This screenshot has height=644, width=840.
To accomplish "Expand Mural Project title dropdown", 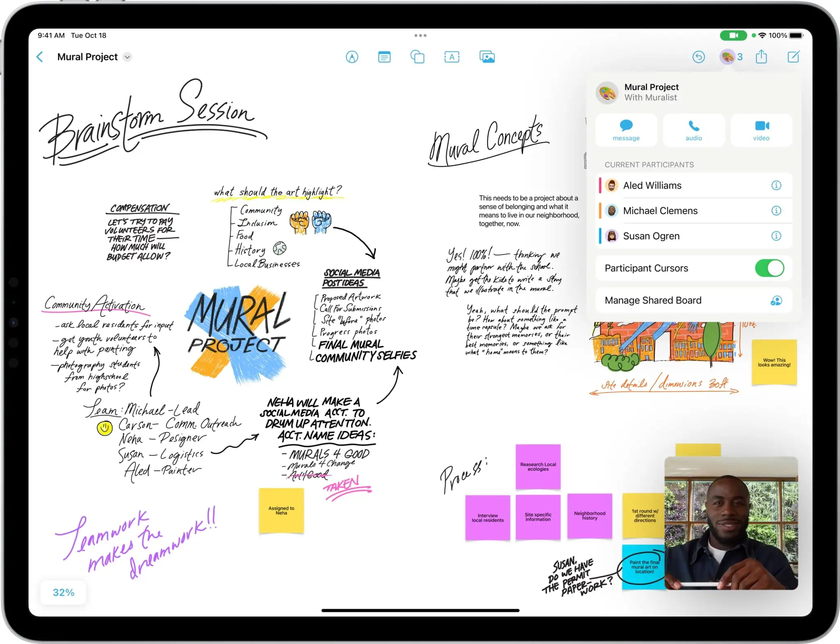I will tap(127, 56).
